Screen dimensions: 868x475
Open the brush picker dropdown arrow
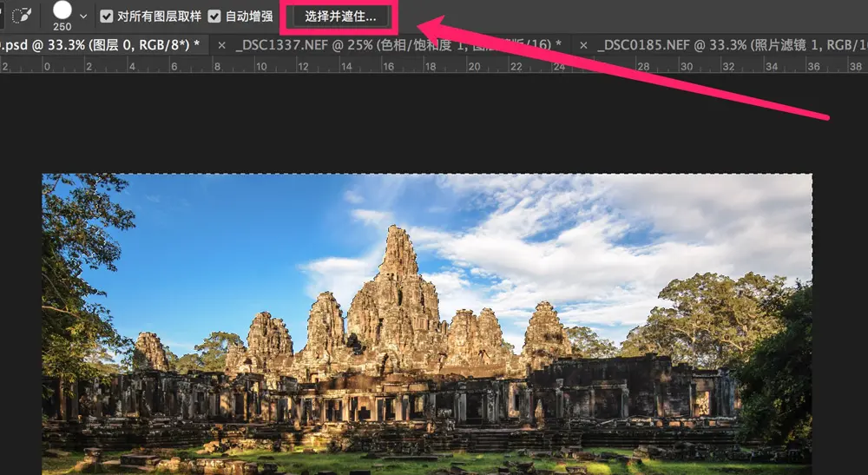83,16
